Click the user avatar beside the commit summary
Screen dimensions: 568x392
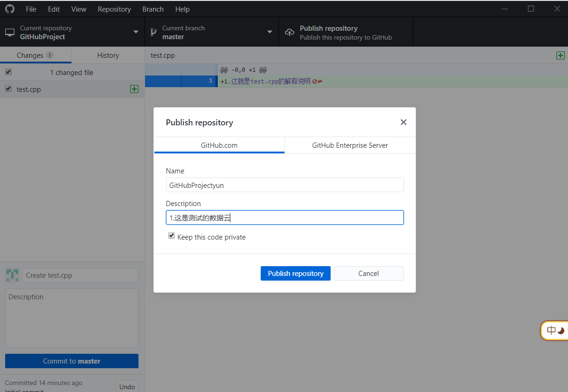pyautogui.click(x=12, y=275)
